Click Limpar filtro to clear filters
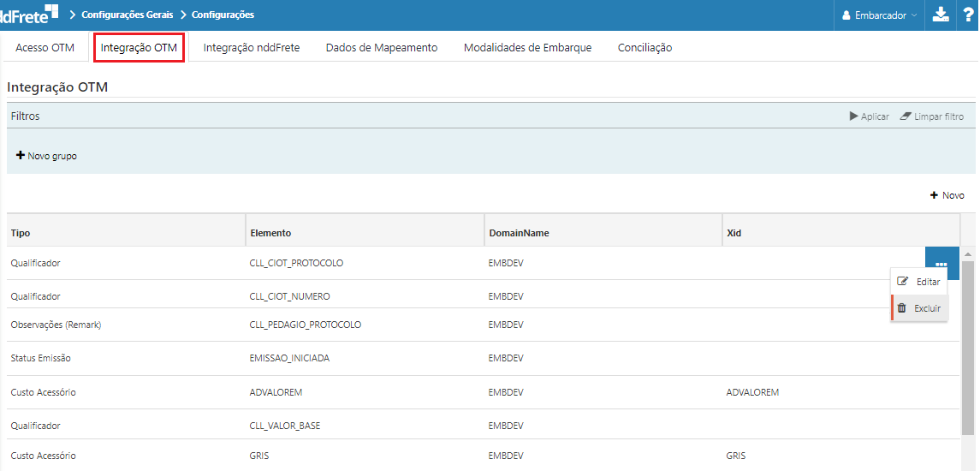The height and width of the screenshot is (471, 980). coord(931,116)
